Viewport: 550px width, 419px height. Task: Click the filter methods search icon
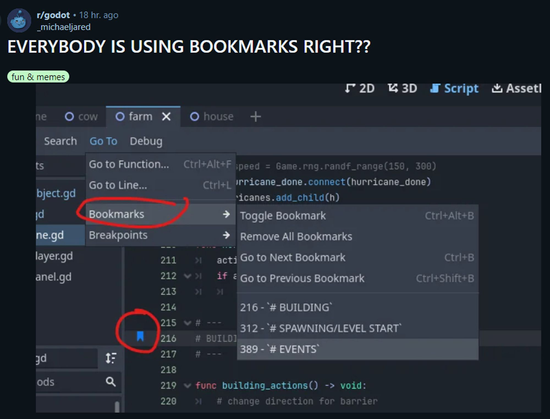(111, 381)
